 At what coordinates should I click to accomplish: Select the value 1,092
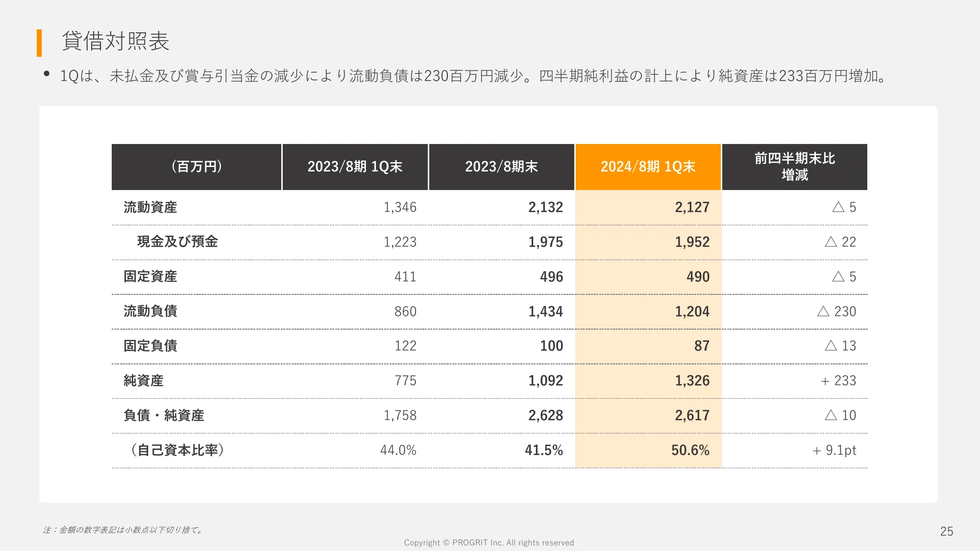545,381
